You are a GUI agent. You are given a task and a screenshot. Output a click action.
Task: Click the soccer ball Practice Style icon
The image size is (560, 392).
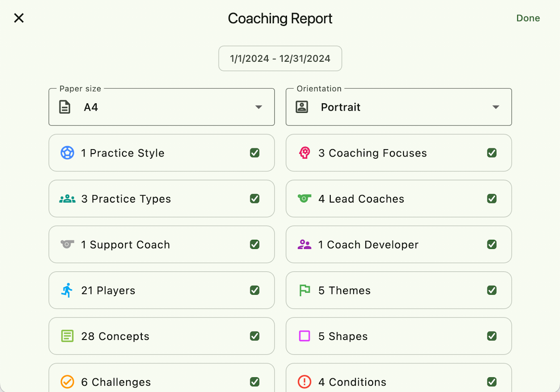[67, 153]
